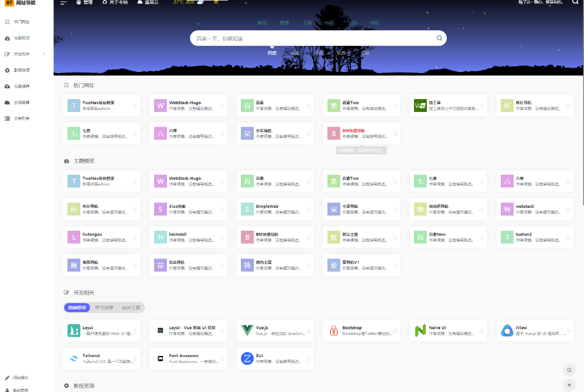Viewport: 584px width, 392px height.
Task: Select the 搜索 search category above search box
Action: [x=285, y=23]
